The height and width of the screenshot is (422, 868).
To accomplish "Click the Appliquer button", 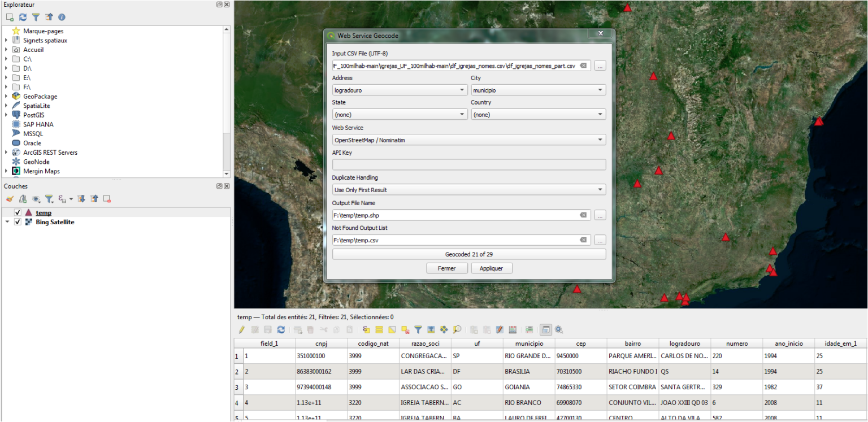I will [491, 268].
